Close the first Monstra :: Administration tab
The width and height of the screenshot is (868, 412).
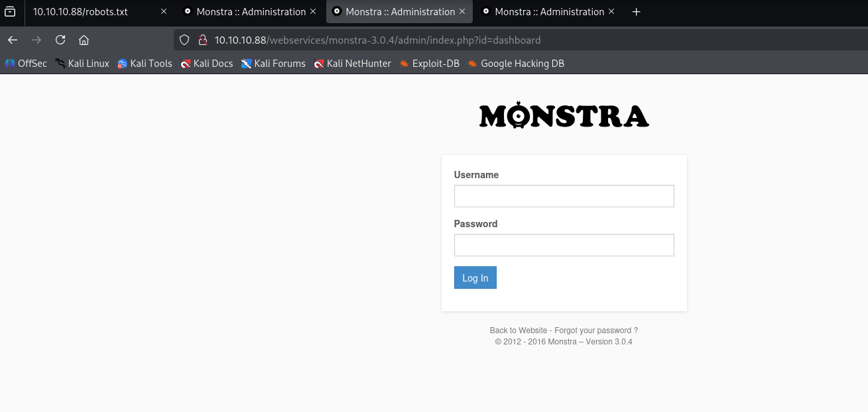313,12
